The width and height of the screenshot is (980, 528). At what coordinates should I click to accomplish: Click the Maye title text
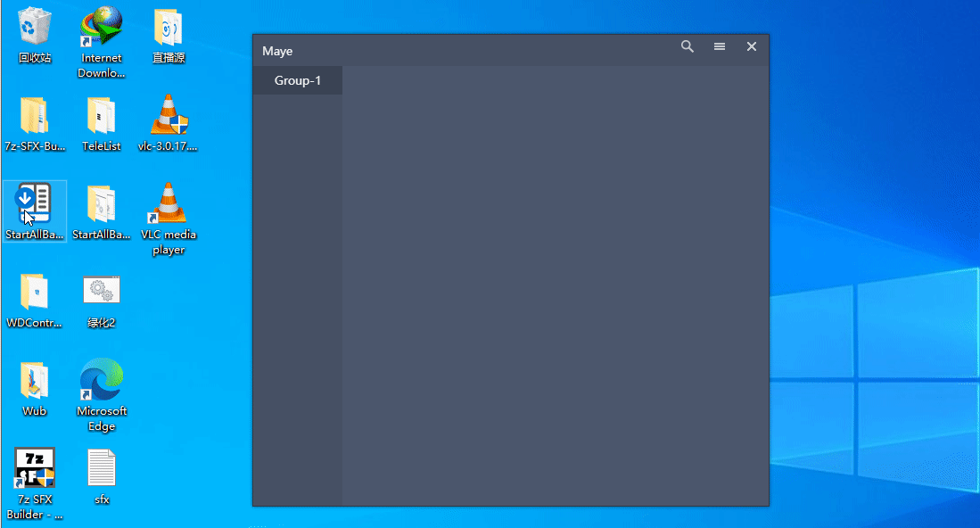click(x=277, y=51)
